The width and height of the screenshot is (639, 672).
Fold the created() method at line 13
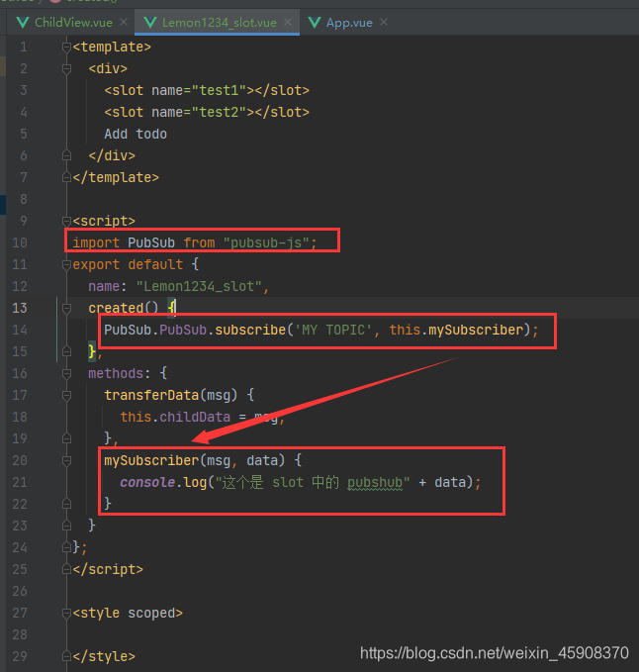pos(66,308)
